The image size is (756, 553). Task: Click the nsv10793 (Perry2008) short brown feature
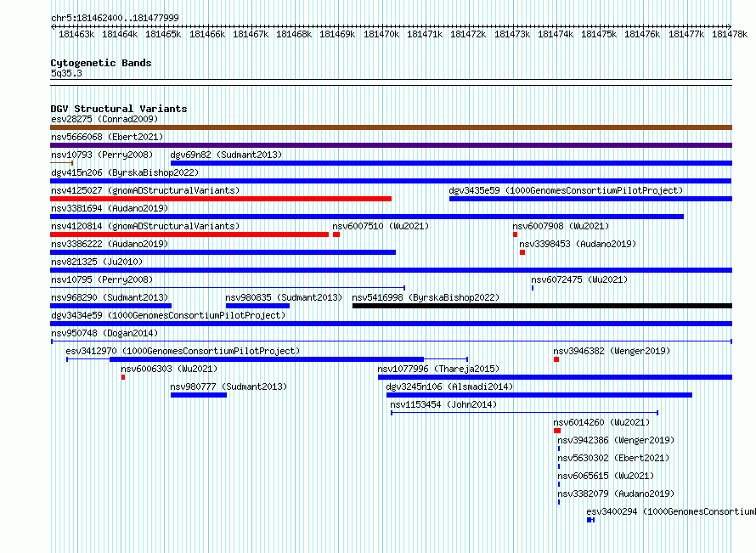(x=62, y=163)
